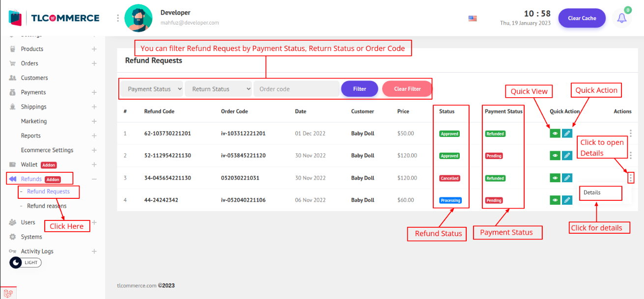Viewport: 644px width, 299px height.
Task: Quick view eye icon for refund 52-112954221130
Action: pos(555,156)
